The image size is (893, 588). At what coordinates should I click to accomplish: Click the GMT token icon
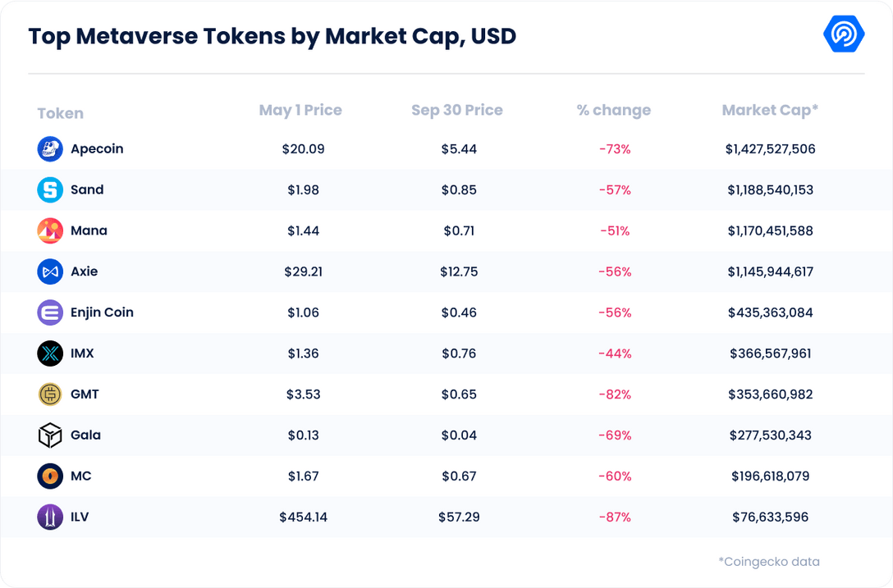click(50, 394)
